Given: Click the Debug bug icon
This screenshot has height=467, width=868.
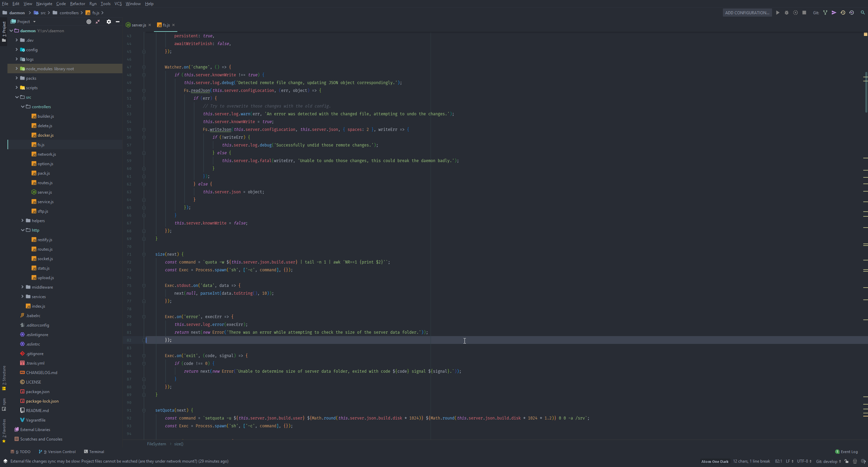Looking at the screenshot, I should tap(786, 13).
